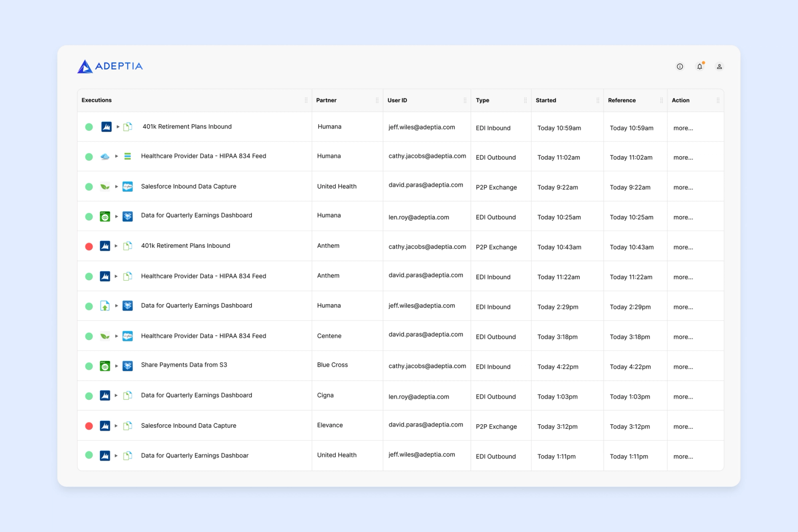Click the "Blue Cross" partner cell
This screenshot has height=532, width=798.
pos(332,365)
